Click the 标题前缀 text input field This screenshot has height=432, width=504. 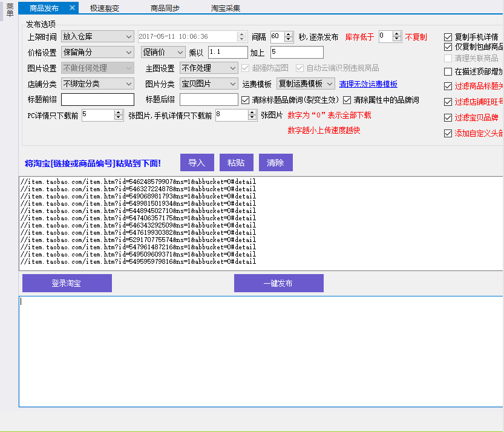point(97,100)
